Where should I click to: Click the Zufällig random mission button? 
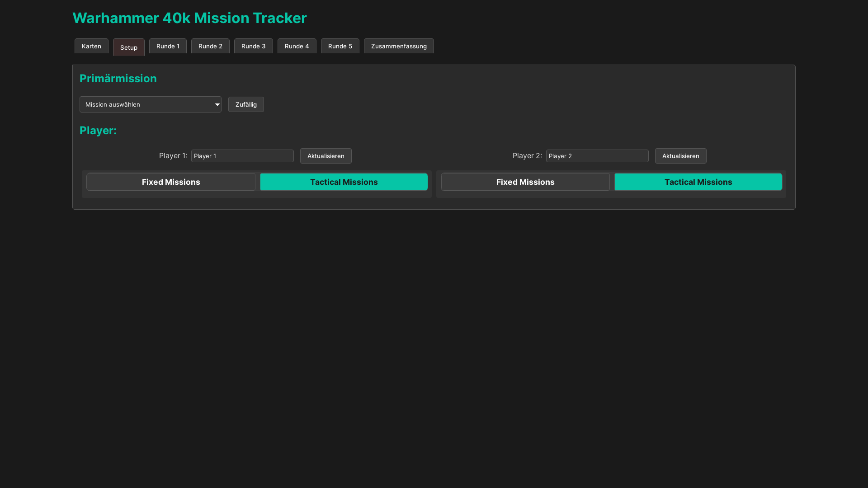246,104
